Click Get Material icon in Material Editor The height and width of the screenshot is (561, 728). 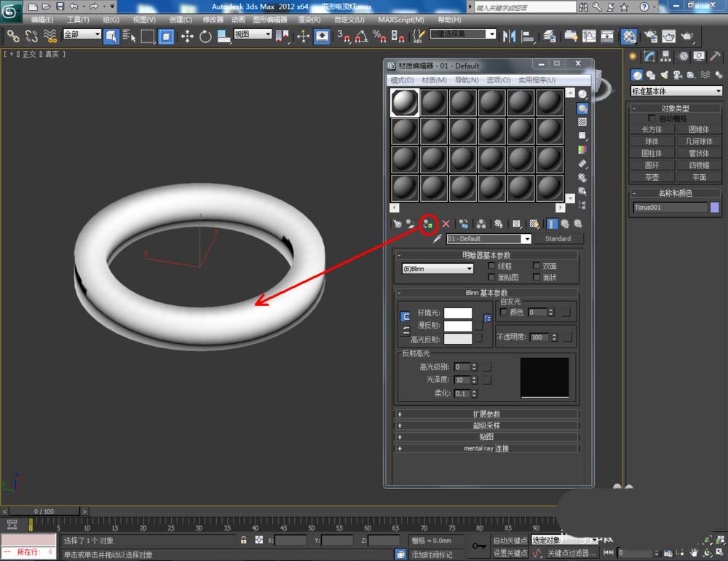click(397, 224)
